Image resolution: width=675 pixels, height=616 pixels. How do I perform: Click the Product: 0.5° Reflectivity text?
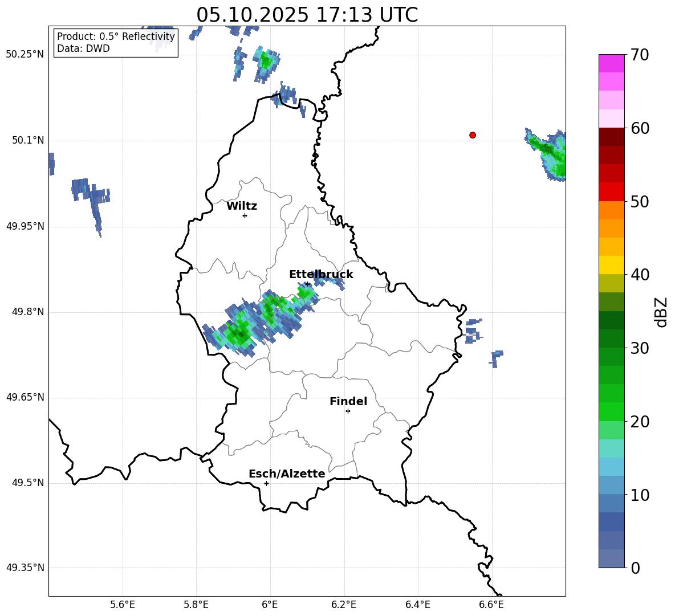click(116, 36)
